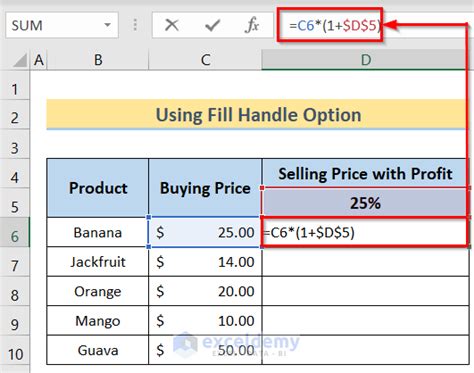The width and height of the screenshot is (474, 373).
Task: Click the 'Product' header cell
Action: tap(98, 188)
